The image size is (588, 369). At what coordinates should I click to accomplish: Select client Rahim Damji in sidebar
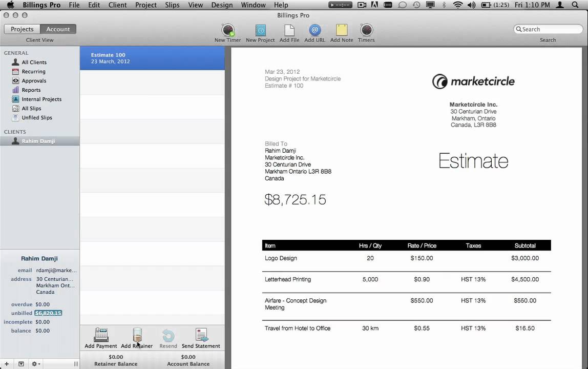click(40, 141)
